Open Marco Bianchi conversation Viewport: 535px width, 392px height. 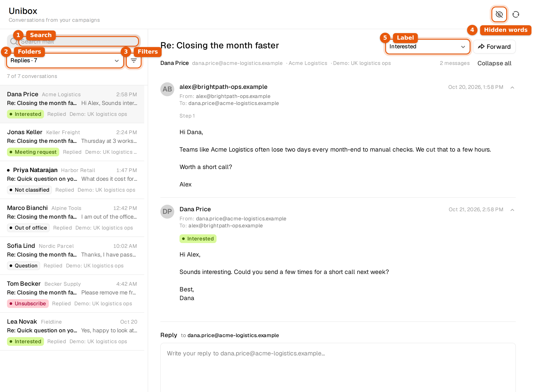click(72, 218)
